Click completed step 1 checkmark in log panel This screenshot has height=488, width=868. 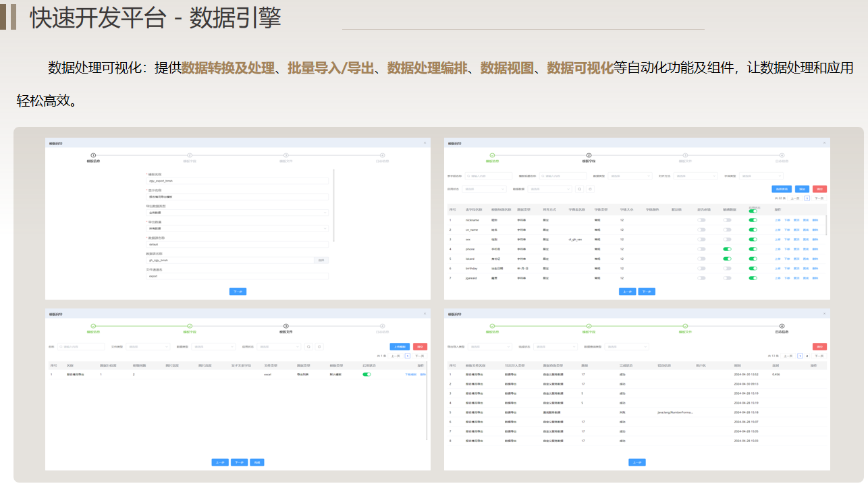492,326
